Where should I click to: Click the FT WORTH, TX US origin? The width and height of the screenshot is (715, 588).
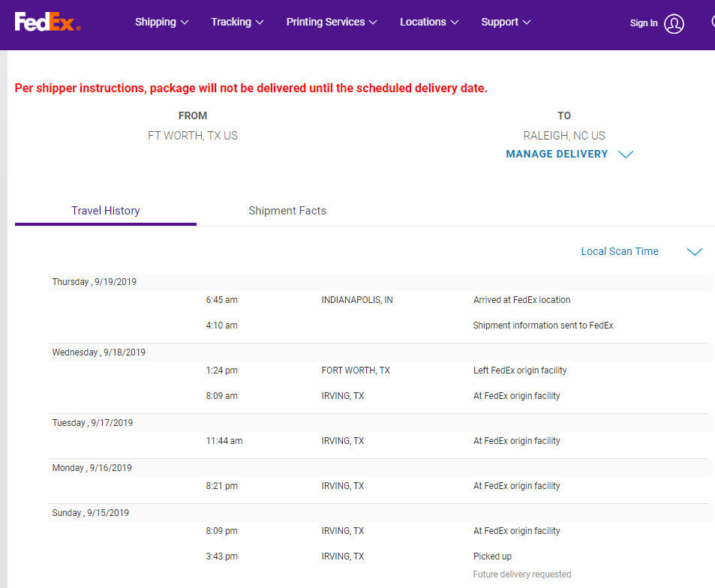coord(192,136)
